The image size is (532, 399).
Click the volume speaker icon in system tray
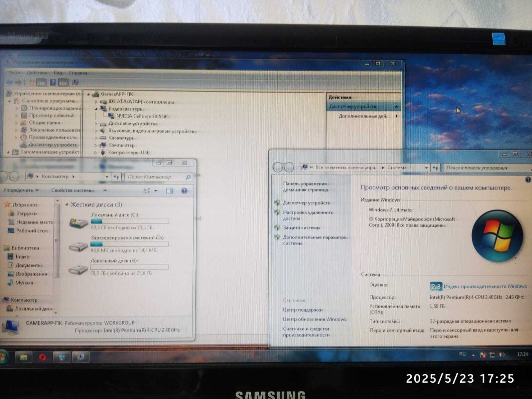click(x=502, y=355)
